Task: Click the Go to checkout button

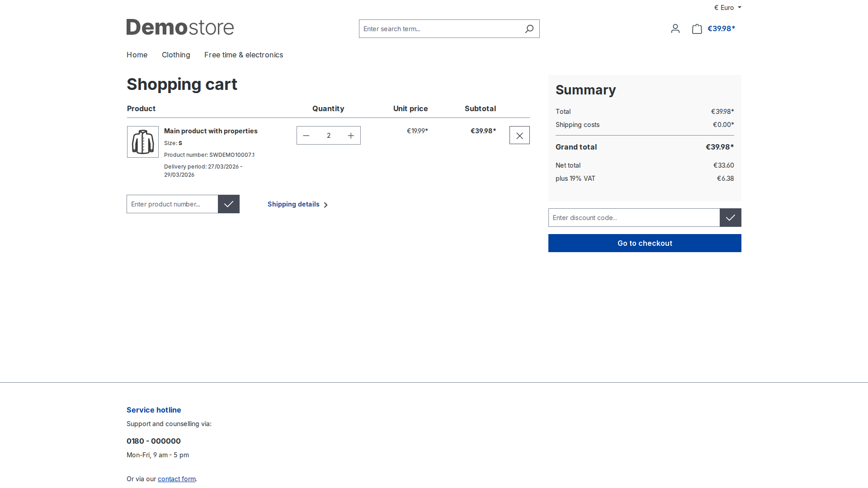Action: (645, 243)
